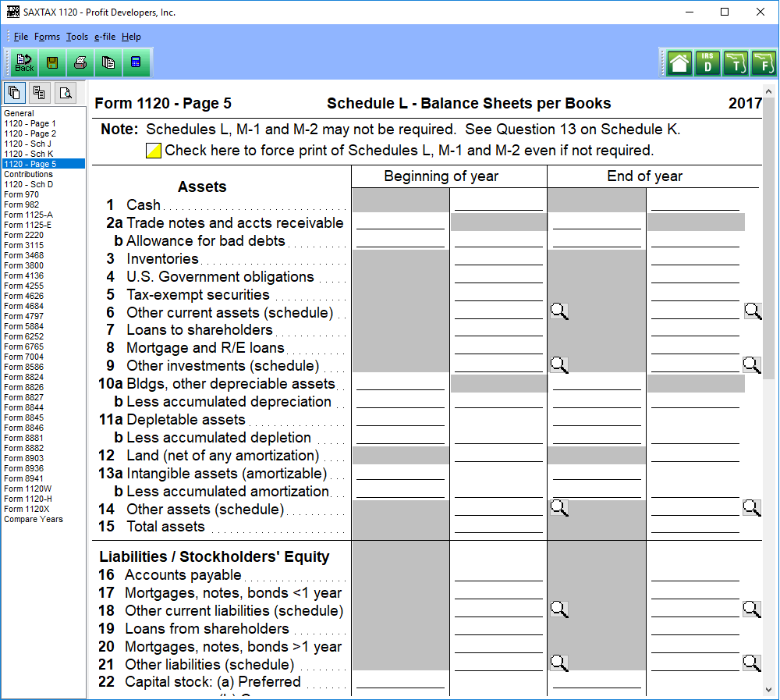Image resolution: width=780 pixels, height=700 pixels.
Task: Click Inventories beginning of year field
Action: [498, 258]
